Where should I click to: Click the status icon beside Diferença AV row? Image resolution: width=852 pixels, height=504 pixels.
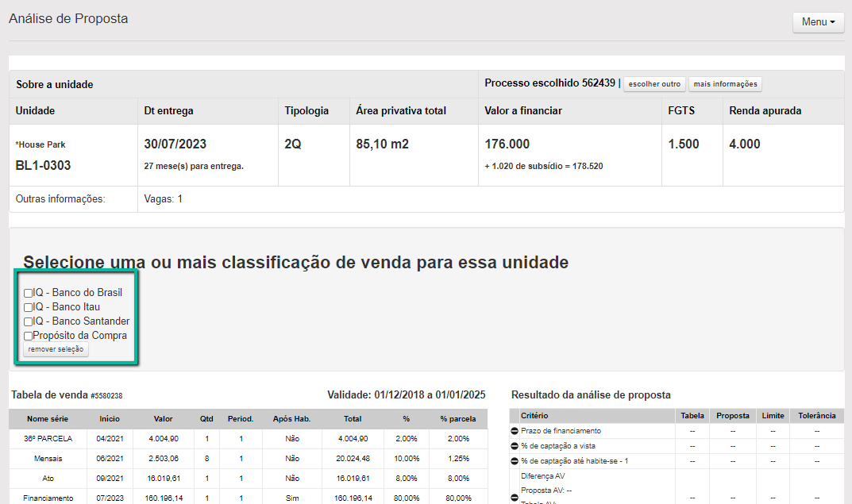[x=515, y=498]
